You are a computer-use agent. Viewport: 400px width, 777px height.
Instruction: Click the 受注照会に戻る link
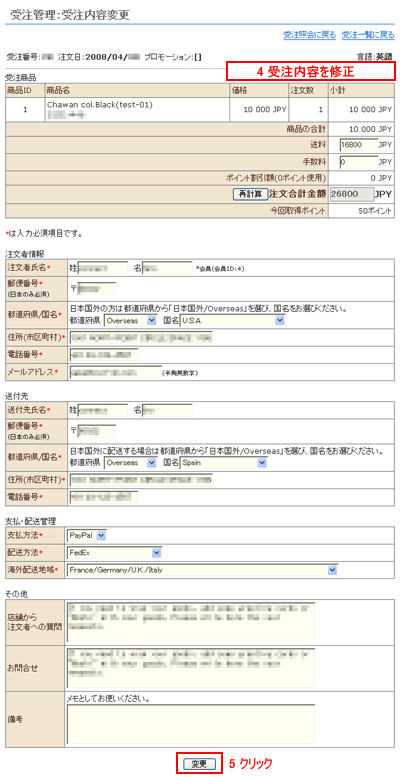pyautogui.click(x=310, y=35)
